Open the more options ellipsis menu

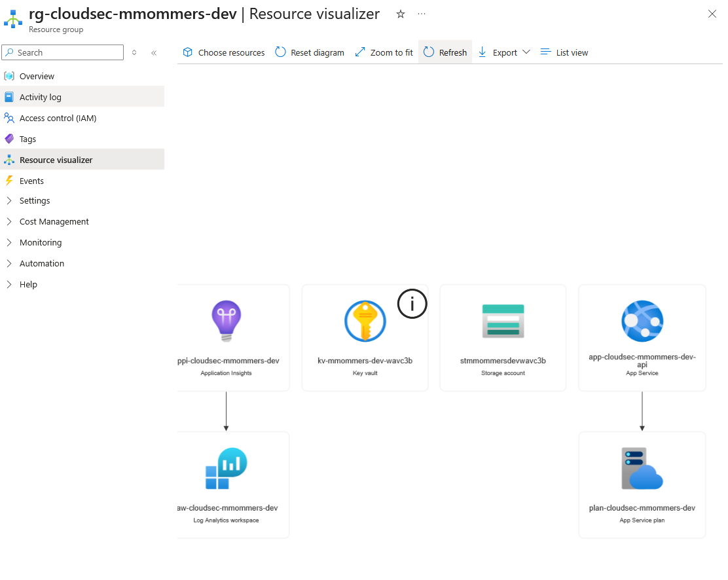[422, 14]
